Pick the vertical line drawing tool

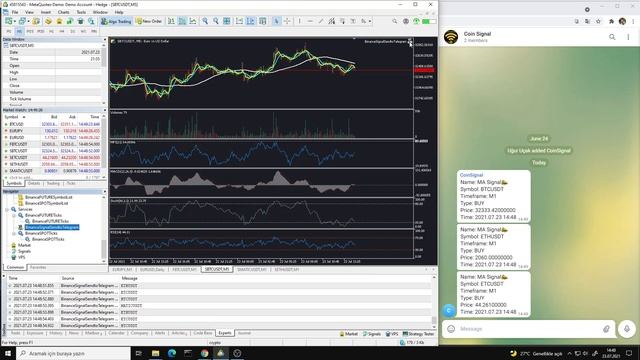(x=300, y=21)
